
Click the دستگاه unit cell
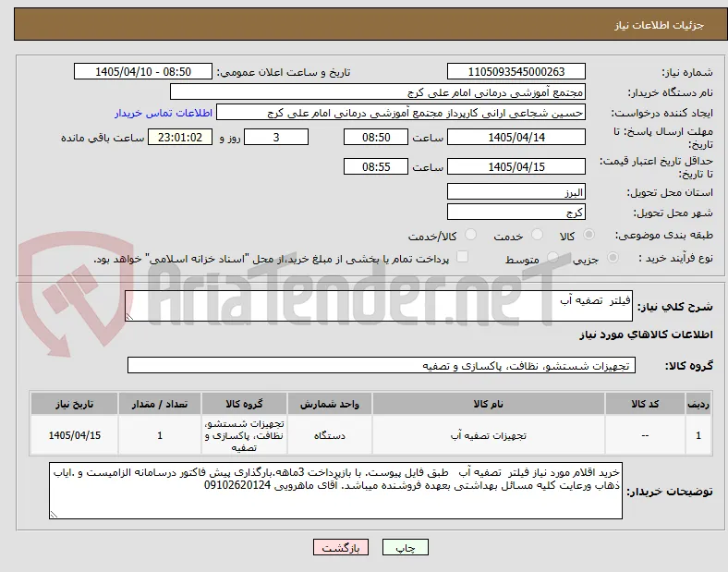pos(330,435)
